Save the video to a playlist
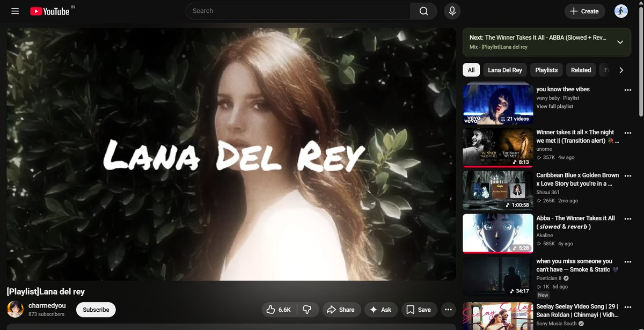Image resolution: width=644 pixels, height=330 pixels. [419, 310]
